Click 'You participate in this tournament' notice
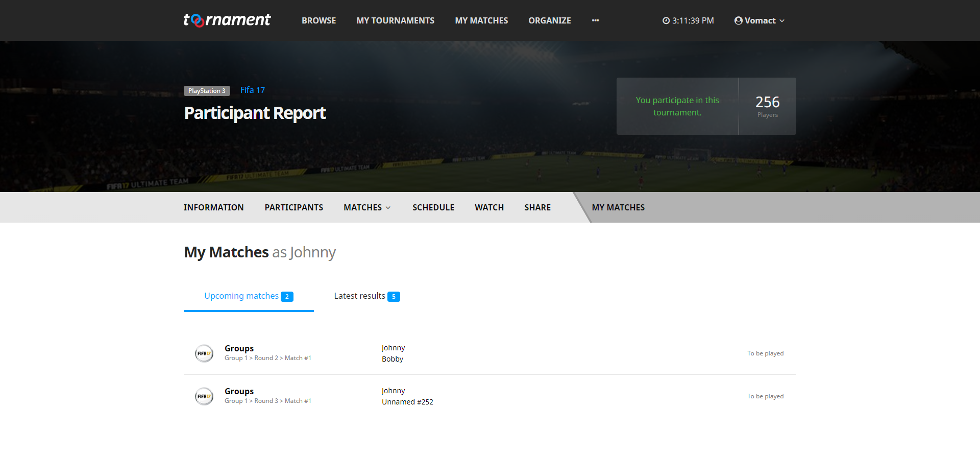 coord(677,106)
